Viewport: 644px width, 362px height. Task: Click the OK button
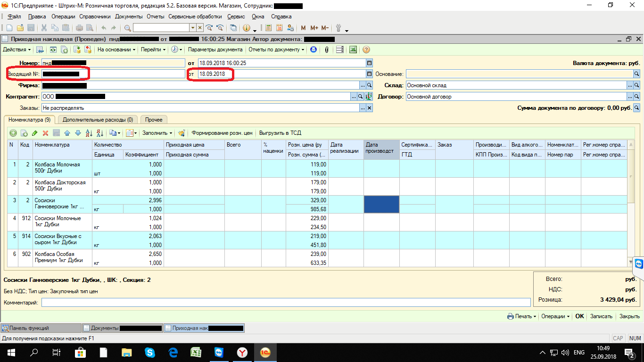580,316
